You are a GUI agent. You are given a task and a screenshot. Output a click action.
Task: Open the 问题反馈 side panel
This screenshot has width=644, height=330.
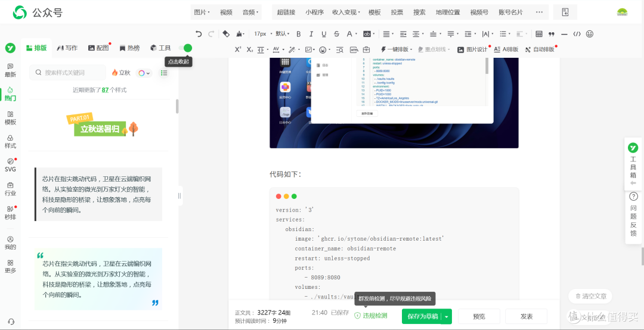(633, 214)
